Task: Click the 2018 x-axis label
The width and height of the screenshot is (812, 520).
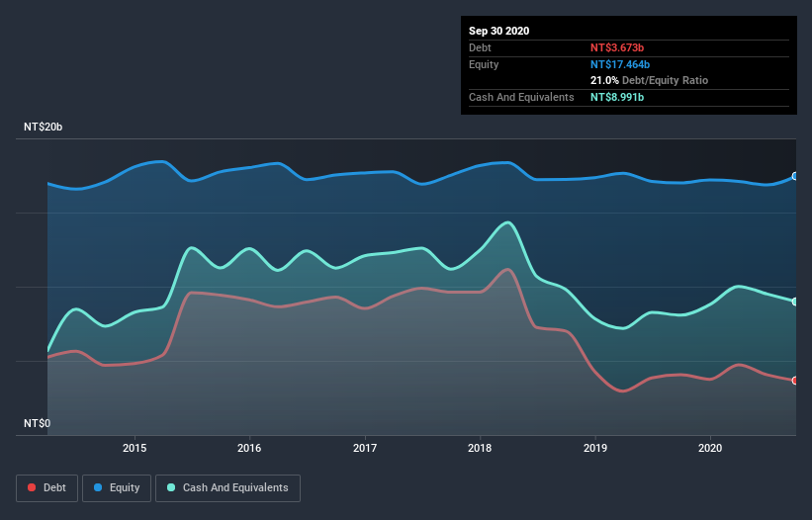Action: (480, 448)
